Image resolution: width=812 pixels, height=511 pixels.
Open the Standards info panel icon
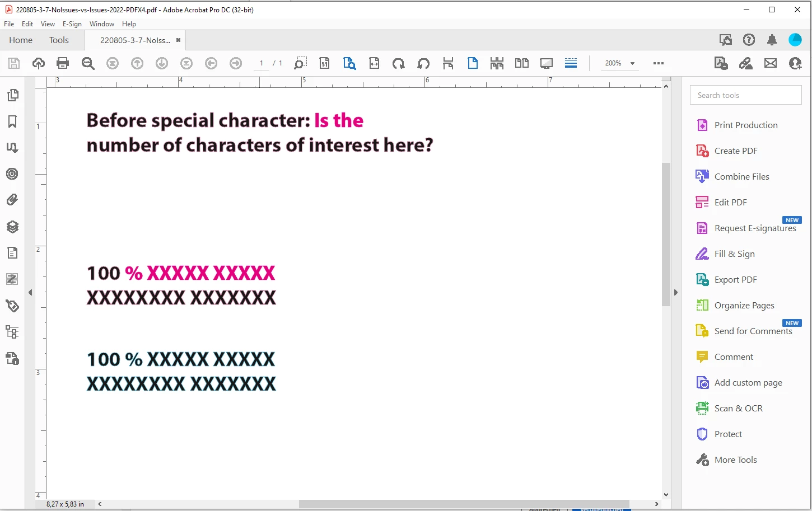[x=12, y=358]
